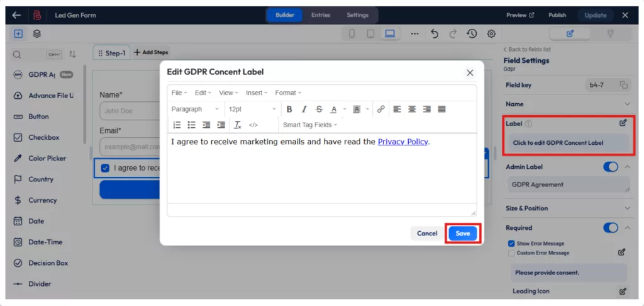
Task: Open the View menu in editor
Action: 228,93
